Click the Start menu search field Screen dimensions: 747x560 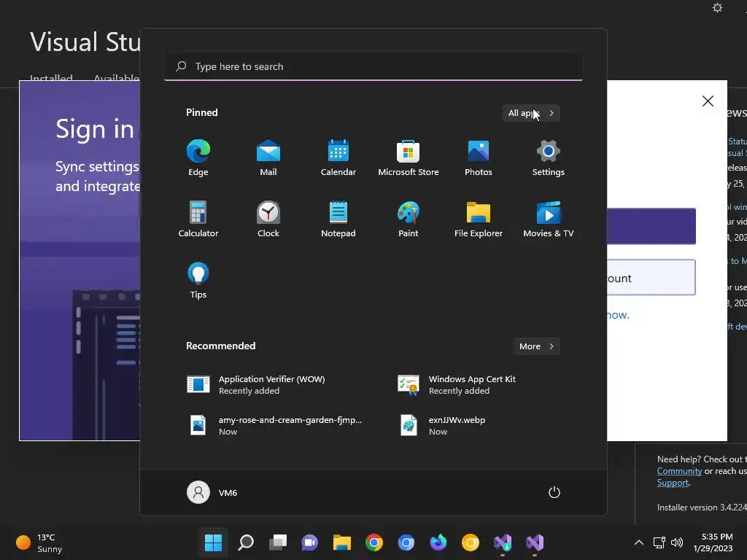coord(373,66)
